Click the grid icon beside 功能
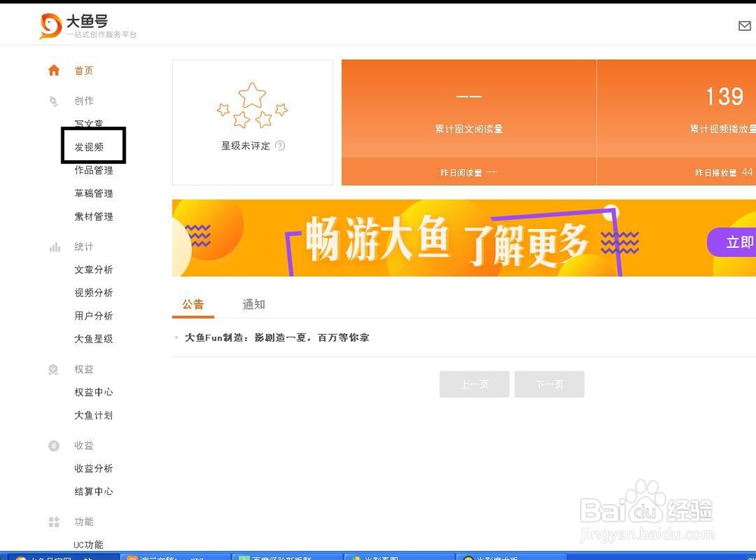Screen dimensions: 756x560 (x=54, y=522)
